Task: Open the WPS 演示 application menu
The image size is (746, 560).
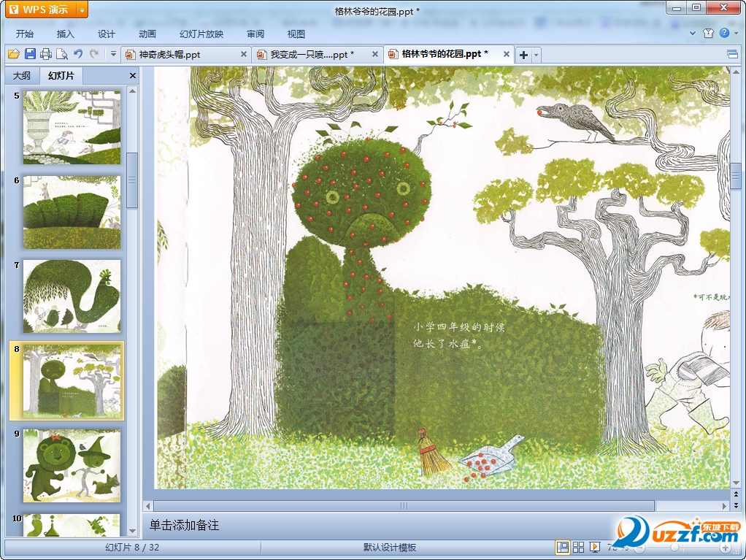Action: pyautogui.click(x=40, y=9)
